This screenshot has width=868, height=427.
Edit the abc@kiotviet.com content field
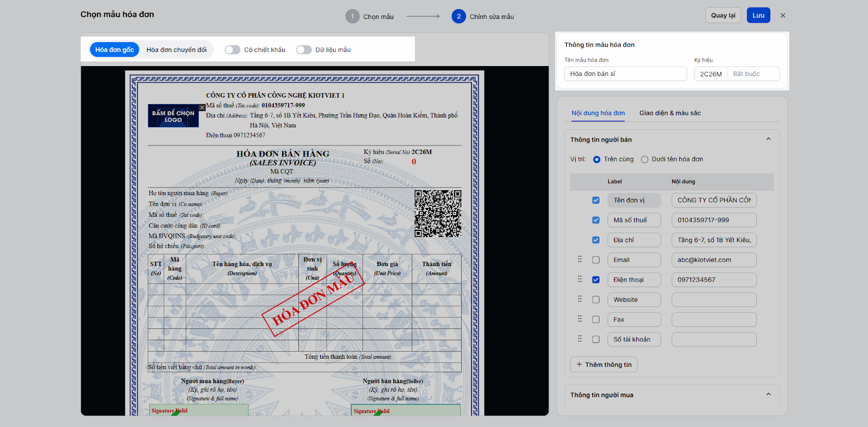(714, 260)
